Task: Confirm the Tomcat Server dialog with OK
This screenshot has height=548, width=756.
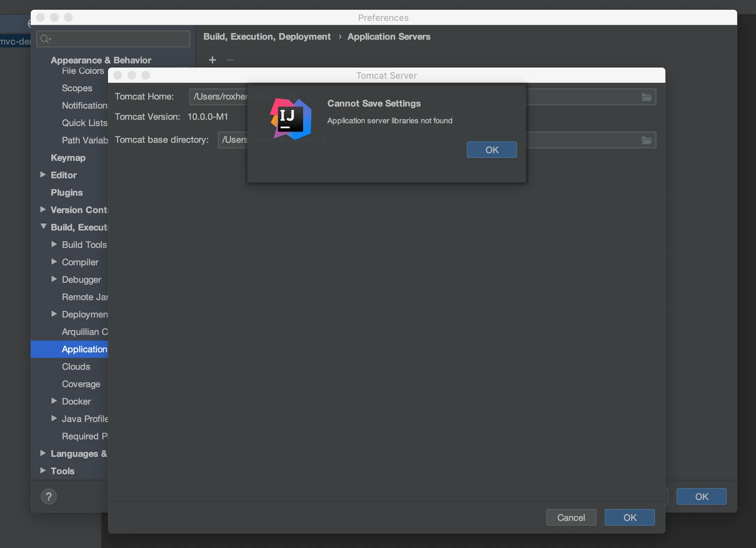Action: (630, 518)
